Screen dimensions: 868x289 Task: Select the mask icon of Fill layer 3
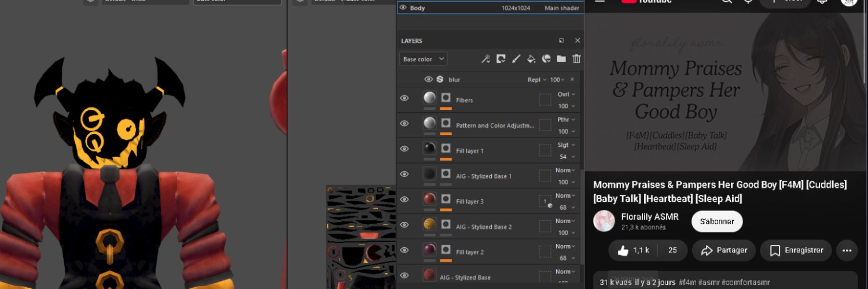(x=446, y=199)
